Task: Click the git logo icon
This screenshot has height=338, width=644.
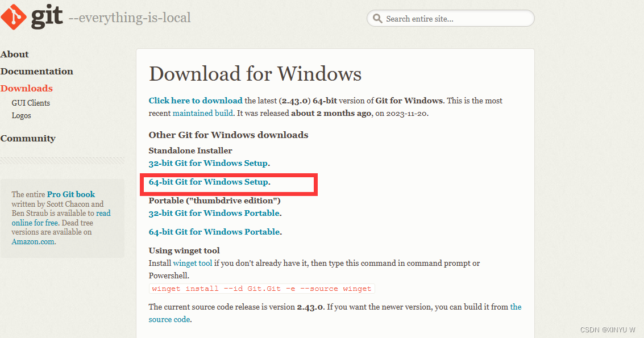Action: 14,17
